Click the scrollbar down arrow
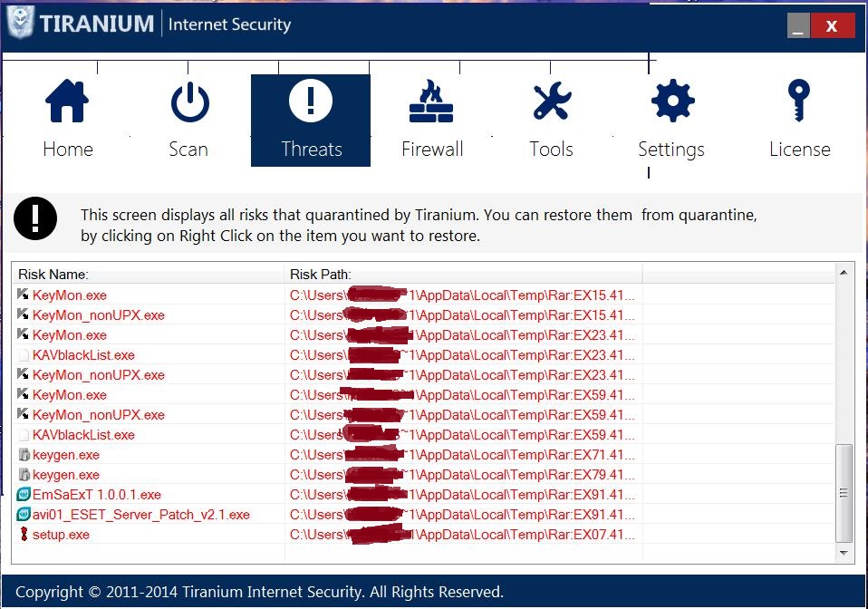Screen dimensions: 868x609 [844, 553]
